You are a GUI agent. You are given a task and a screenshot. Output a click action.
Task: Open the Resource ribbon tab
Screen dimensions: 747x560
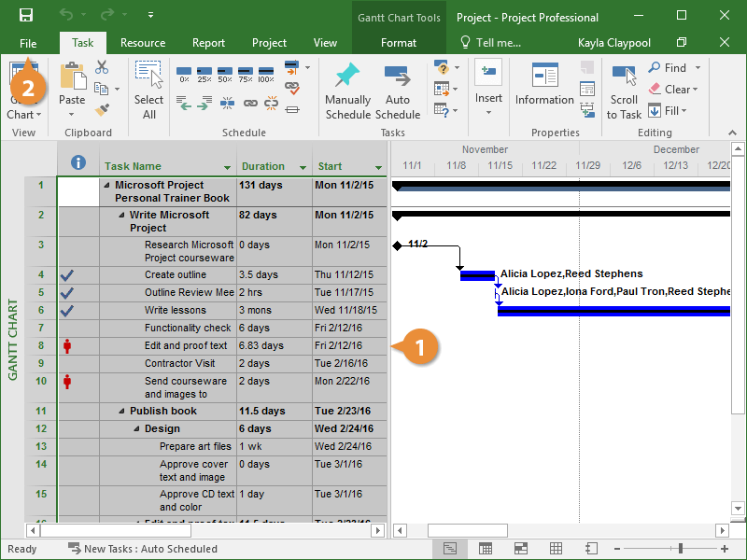(143, 43)
